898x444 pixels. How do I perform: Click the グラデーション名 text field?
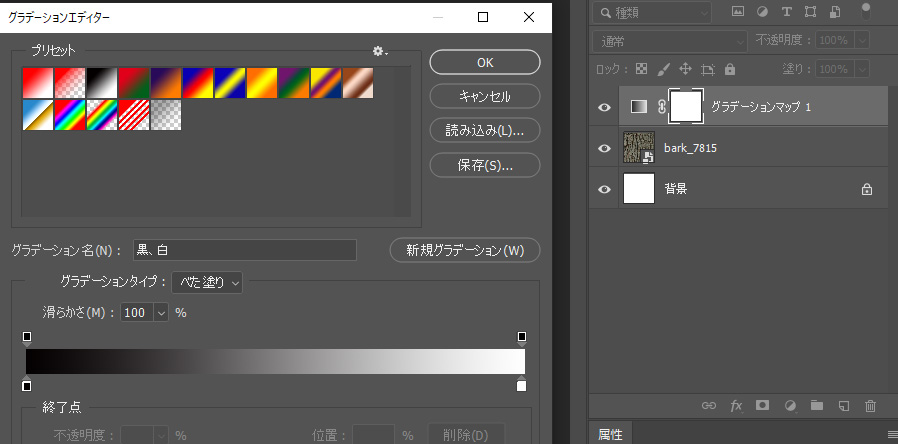click(245, 250)
